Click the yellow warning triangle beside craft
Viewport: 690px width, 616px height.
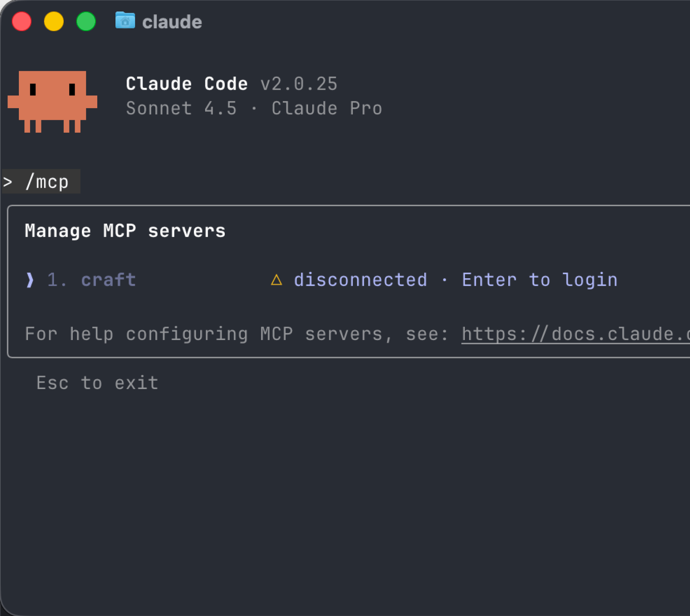277,280
